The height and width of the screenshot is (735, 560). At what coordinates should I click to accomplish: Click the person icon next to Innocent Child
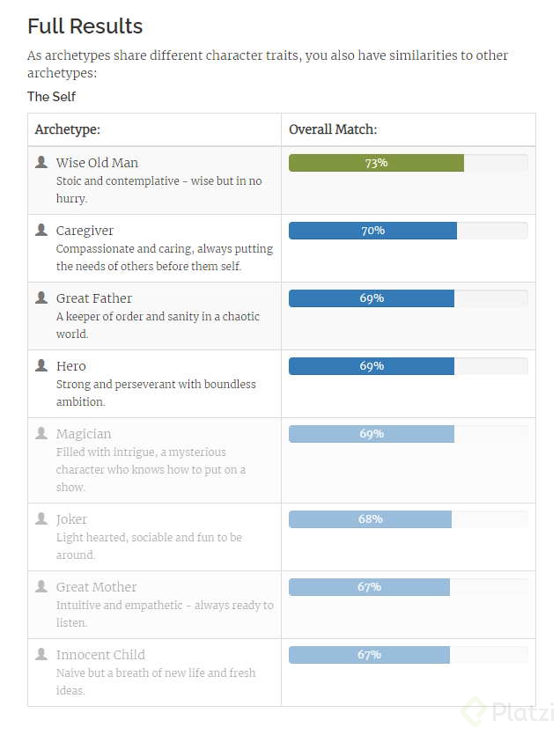click(x=41, y=654)
